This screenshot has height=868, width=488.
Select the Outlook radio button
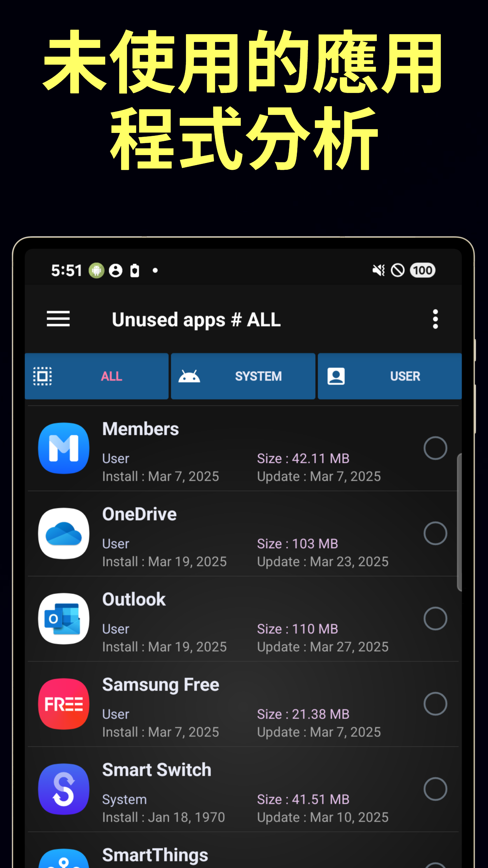pyautogui.click(x=435, y=619)
